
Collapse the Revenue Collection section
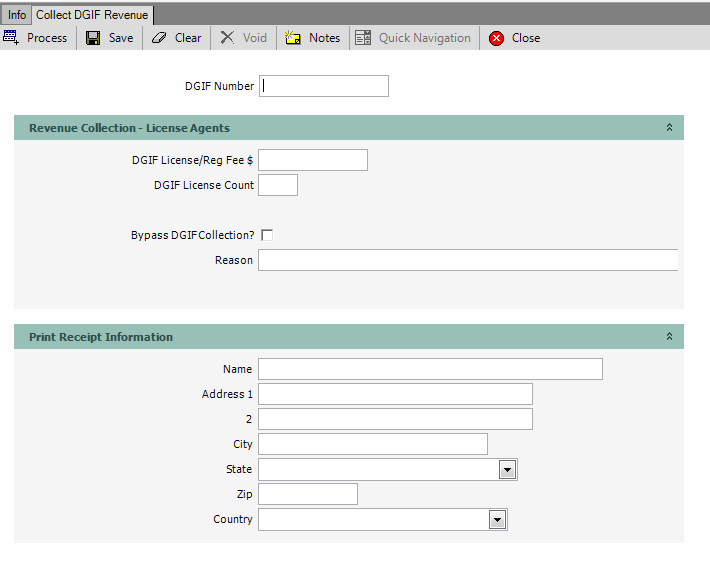669,128
